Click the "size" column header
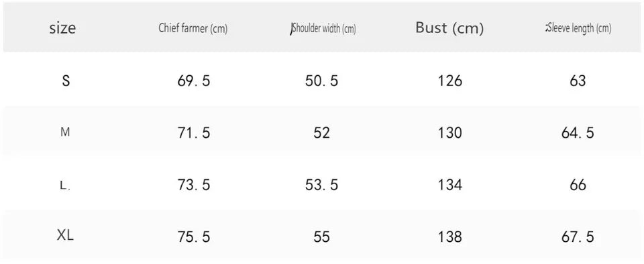The image size is (644, 264). pos(62,28)
